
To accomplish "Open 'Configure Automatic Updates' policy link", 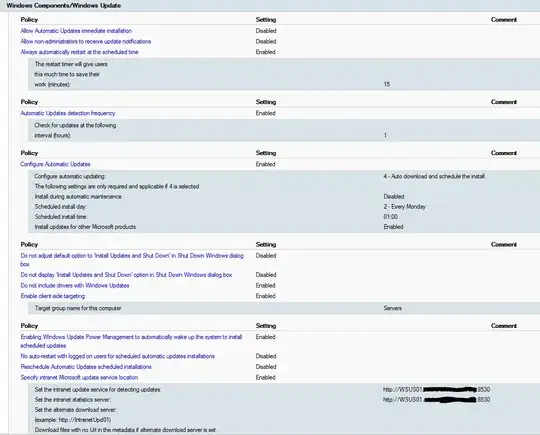I will pos(55,164).
